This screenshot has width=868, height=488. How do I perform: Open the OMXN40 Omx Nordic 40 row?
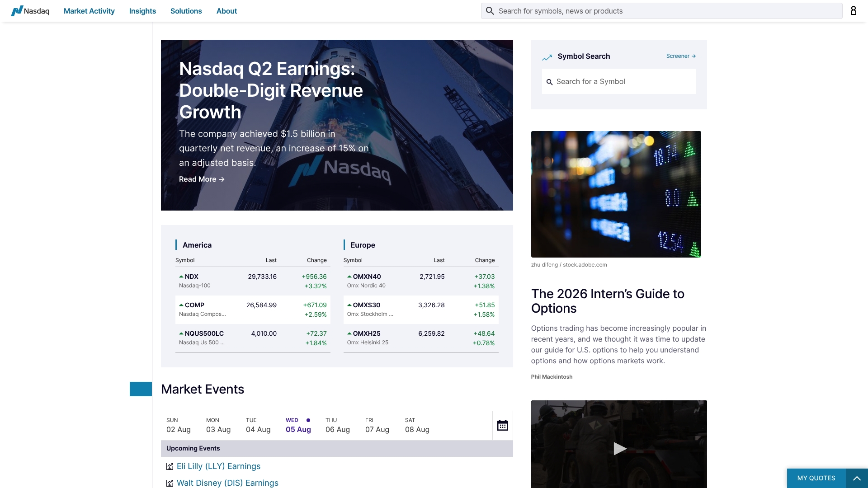point(421,281)
